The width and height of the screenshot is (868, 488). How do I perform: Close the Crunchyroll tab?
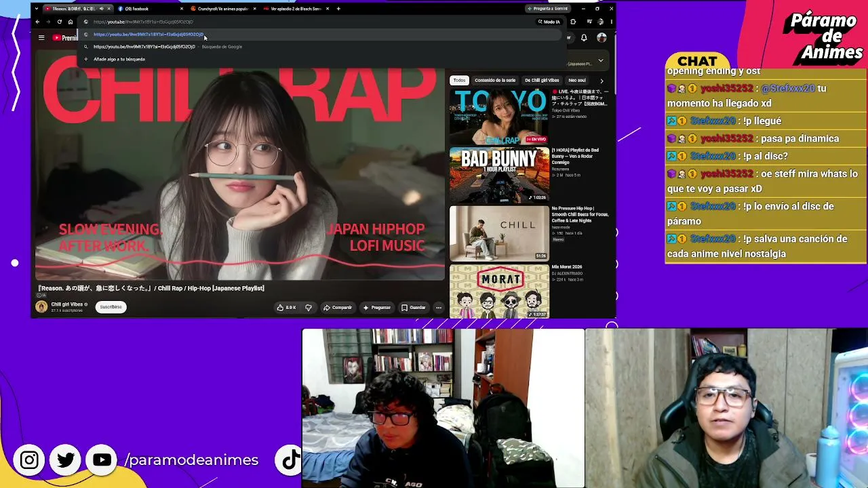pos(255,9)
